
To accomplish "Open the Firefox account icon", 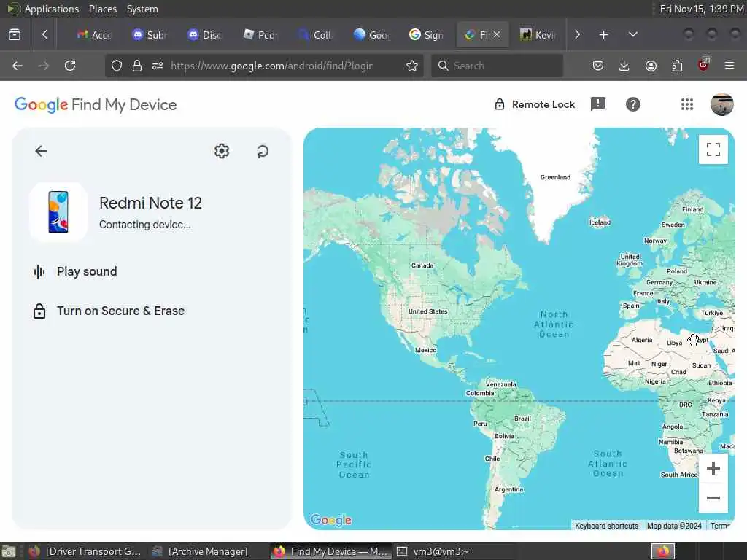I will [x=651, y=66].
